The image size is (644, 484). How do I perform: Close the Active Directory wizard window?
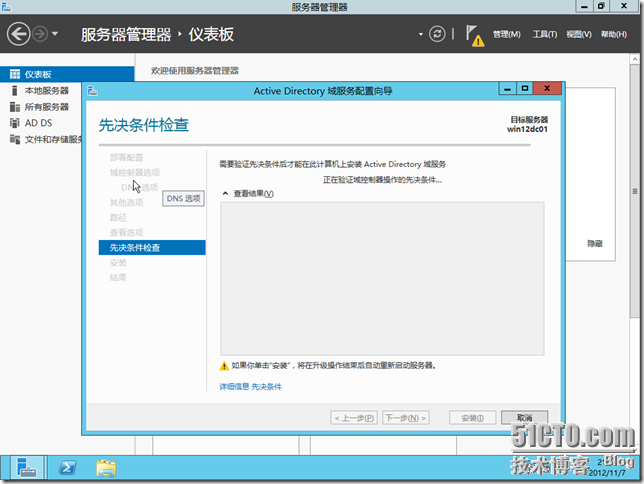[x=547, y=88]
